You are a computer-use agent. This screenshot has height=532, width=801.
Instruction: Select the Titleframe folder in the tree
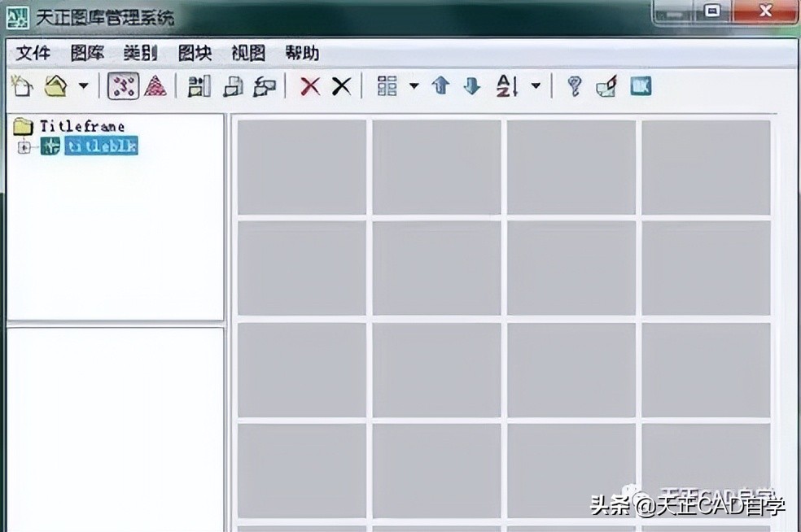tap(81, 126)
